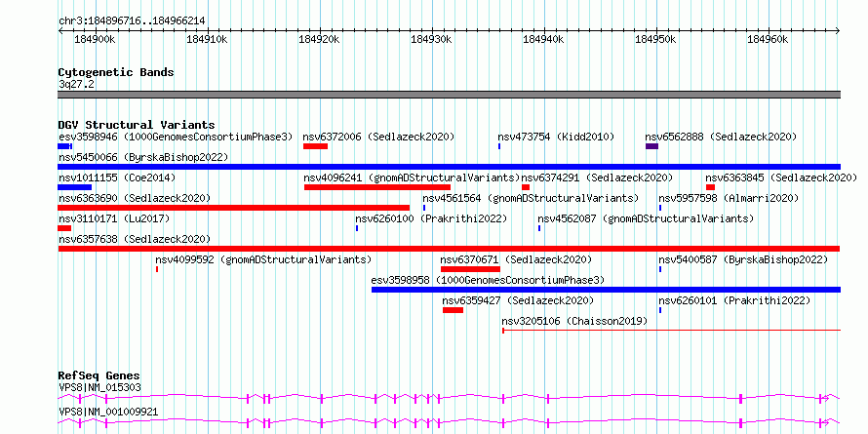868x434 pixels.
Task: Click the 184930k ruler tick label
Action: click(431, 39)
